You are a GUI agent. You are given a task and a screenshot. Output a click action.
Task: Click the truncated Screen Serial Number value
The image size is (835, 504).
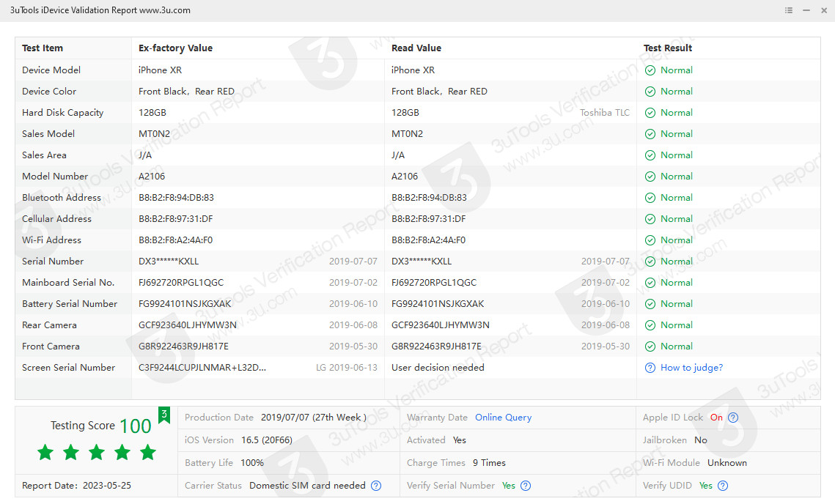(202, 368)
